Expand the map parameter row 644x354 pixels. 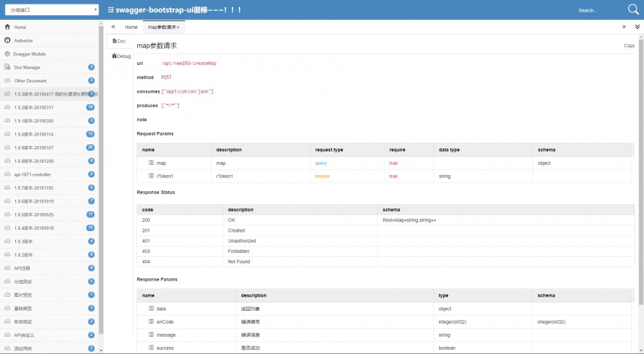tap(151, 163)
